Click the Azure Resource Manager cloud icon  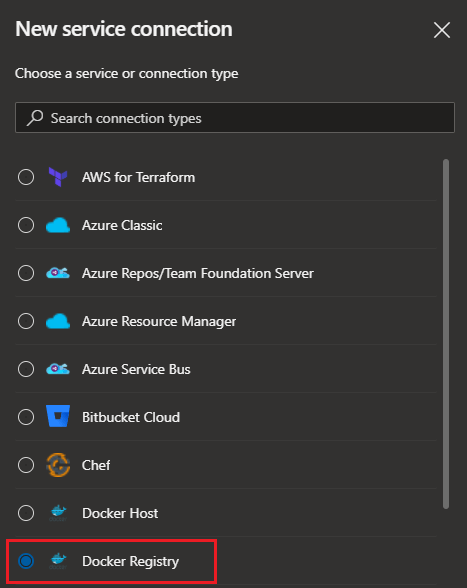tap(58, 321)
